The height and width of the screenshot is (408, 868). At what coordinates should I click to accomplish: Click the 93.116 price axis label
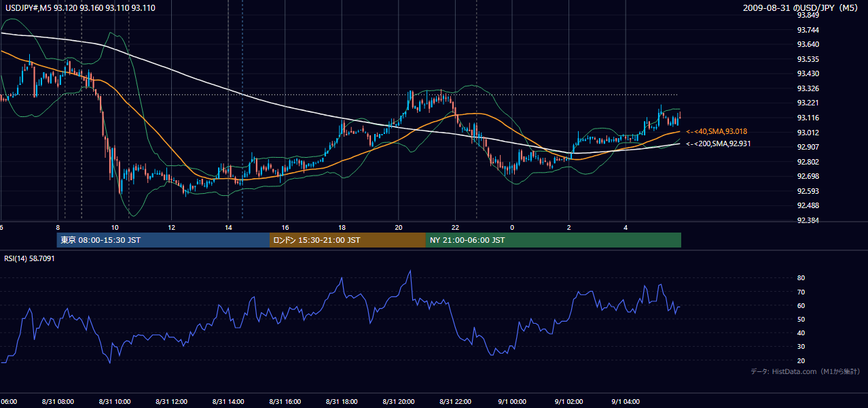(808, 118)
